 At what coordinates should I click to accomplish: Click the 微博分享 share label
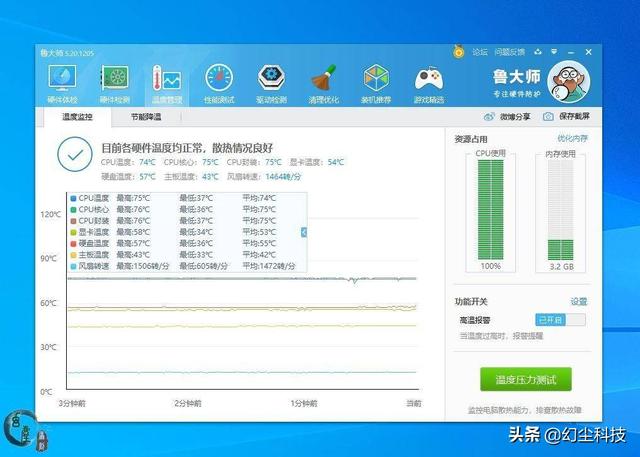click(x=515, y=117)
